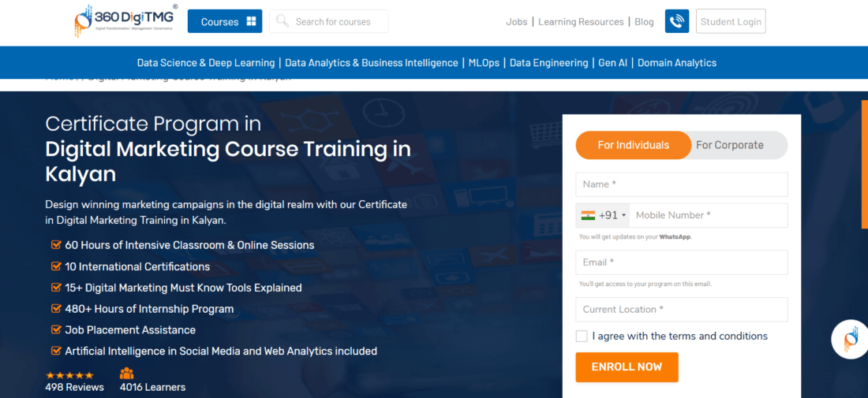The image size is (868, 398).
Task: Expand Data Science & Deep Learning menu
Action: click(205, 63)
